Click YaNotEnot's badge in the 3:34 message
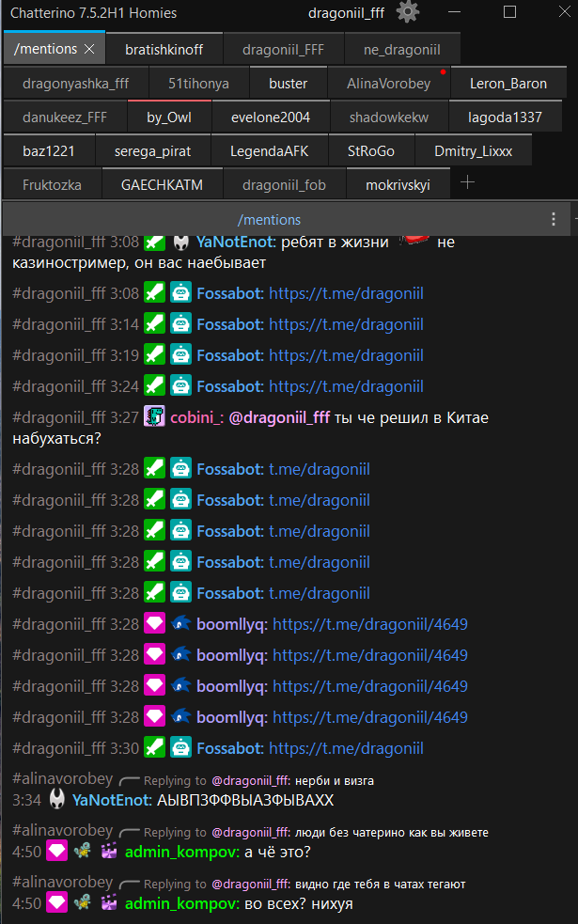Screen dimensions: 578x924 [x=56, y=800]
